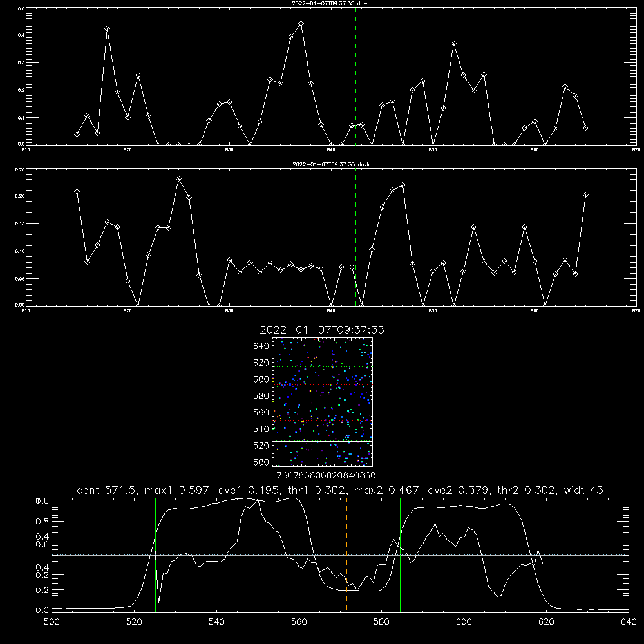This screenshot has width=644, height=644.
Task: Click the 640 label on bottom plot x-axis
Action: [x=629, y=622]
